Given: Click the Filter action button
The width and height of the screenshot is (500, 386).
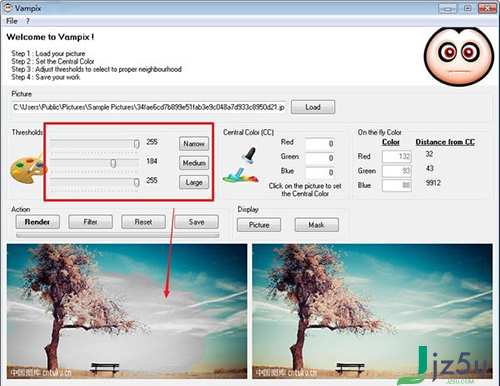Looking at the screenshot, I should pyautogui.click(x=90, y=222).
